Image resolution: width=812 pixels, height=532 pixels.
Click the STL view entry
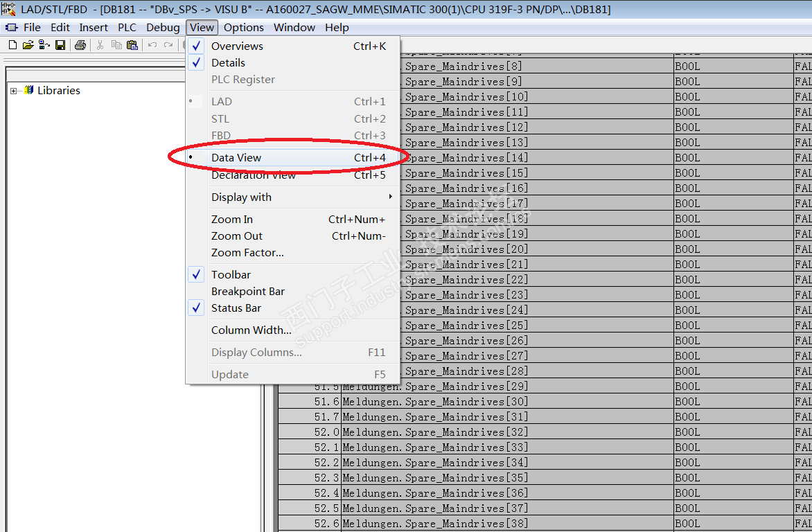tap(294, 118)
